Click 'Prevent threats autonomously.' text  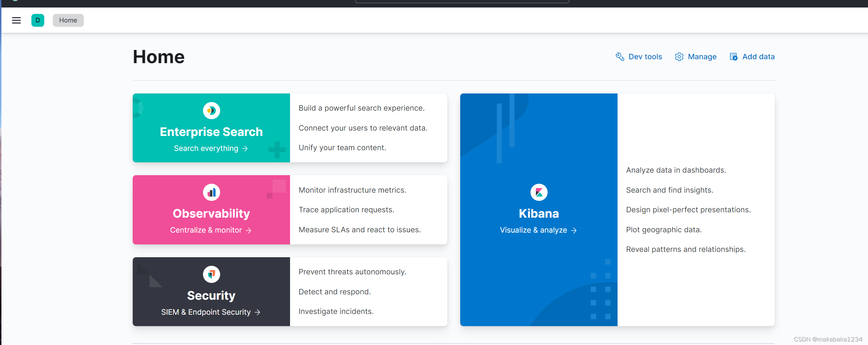click(x=352, y=272)
